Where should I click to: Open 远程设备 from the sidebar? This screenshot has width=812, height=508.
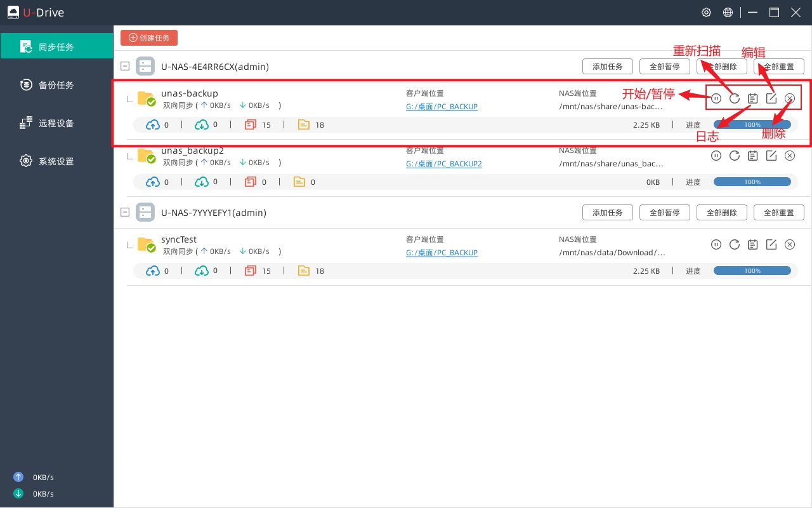(x=56, y=123)
